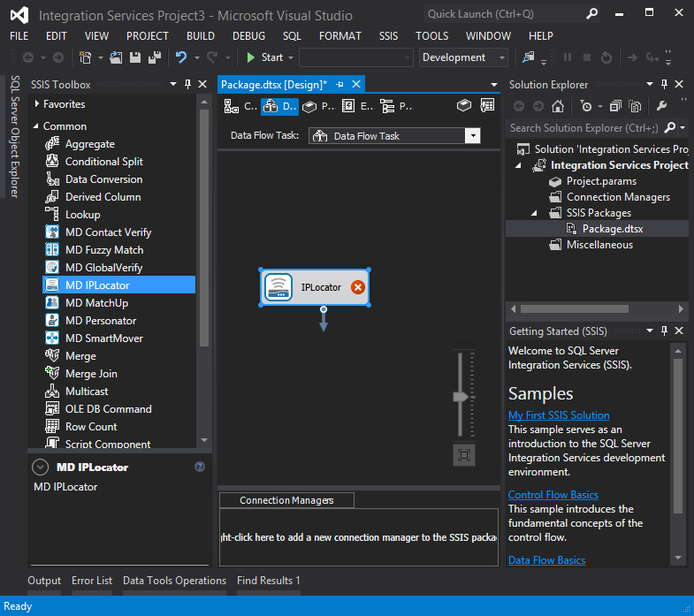This screenshot has width=694, height=616.
Task: Open the Data Flow Task dropdown
Action: [x=472, y=136]
